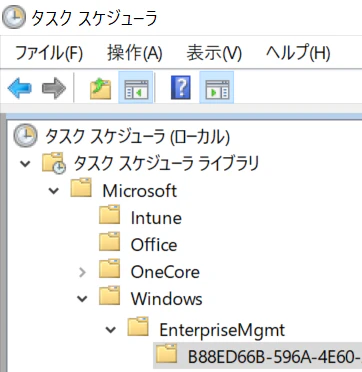Select the Microsoft label in tree

click(140, 191)
